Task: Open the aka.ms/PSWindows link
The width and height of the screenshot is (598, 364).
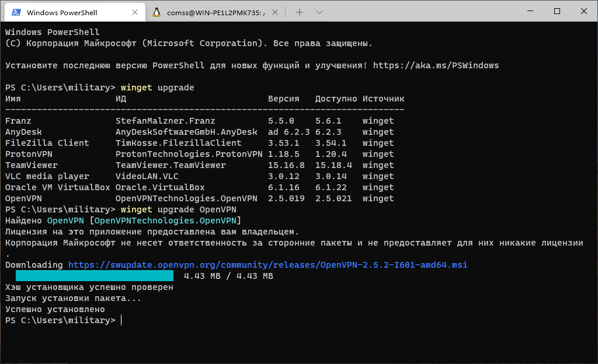Action: (436, 65)
